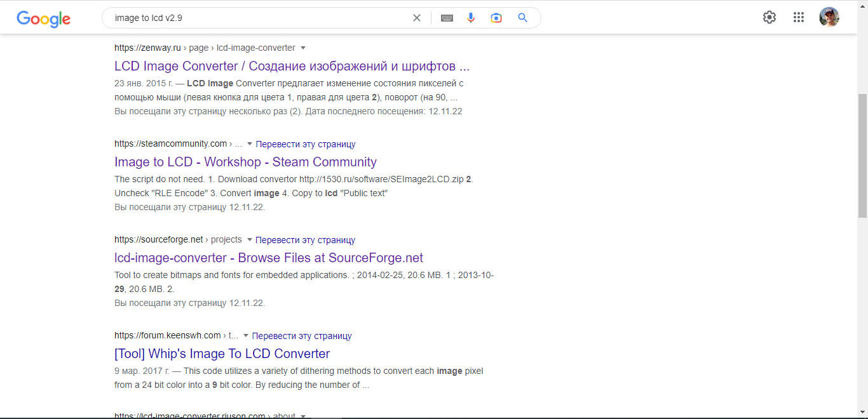Expand options arrow for forum.keenswh.com result
Screen dimensions: 868x419
(246, 336)
